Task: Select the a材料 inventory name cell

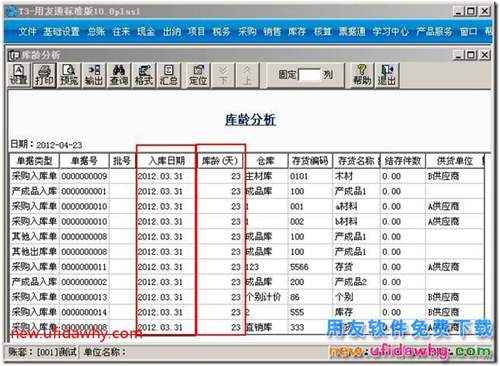Action: tap(356, 206)
